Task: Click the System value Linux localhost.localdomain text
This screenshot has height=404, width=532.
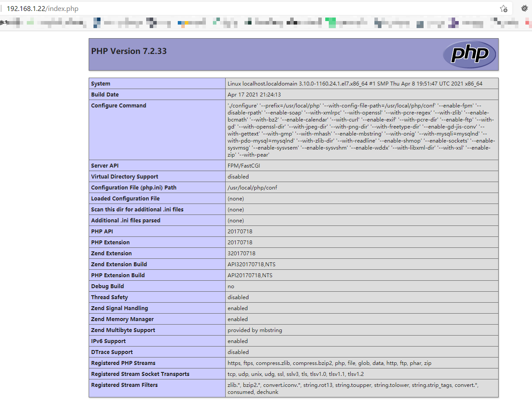Action: pos(355,84)
